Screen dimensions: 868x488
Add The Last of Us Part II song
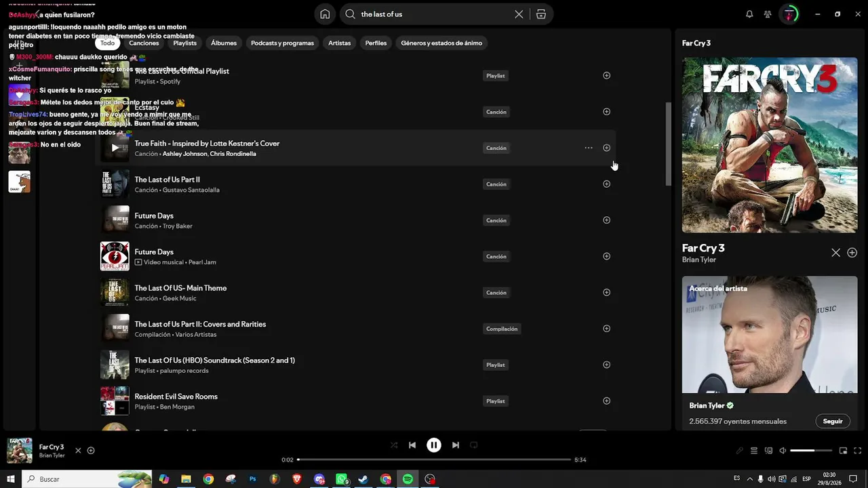[607, 184]
